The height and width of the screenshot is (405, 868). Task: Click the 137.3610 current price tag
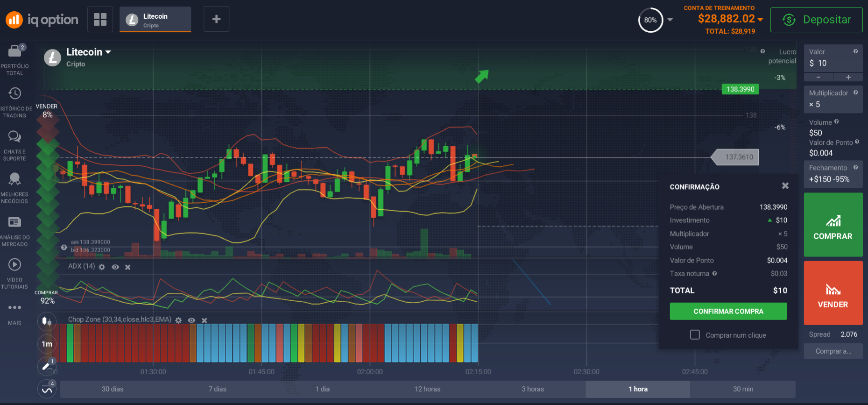[736, 157]
